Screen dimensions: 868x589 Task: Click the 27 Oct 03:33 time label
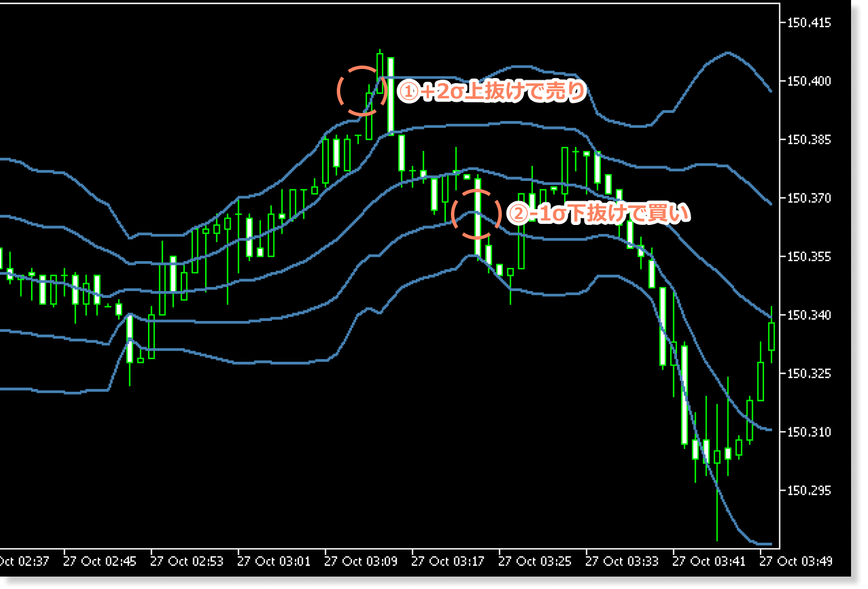[x=622, y=561]
